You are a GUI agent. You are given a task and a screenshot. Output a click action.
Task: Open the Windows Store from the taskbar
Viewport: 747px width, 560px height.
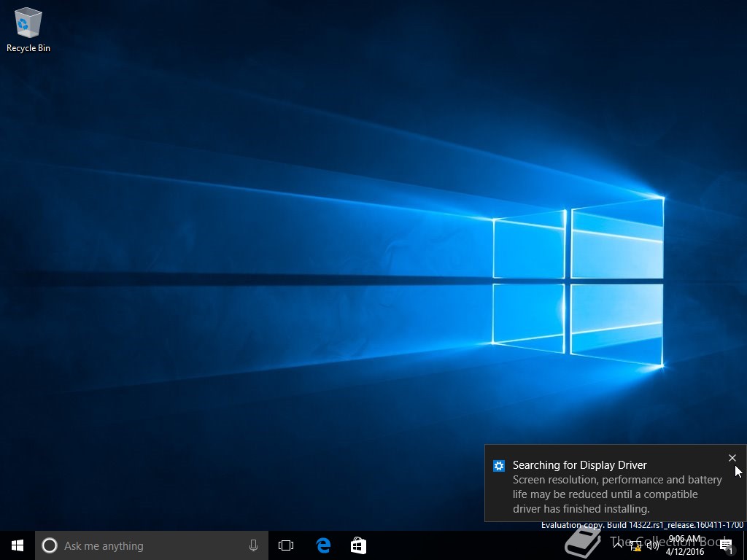pyautogui.click(x=358, y=545)
